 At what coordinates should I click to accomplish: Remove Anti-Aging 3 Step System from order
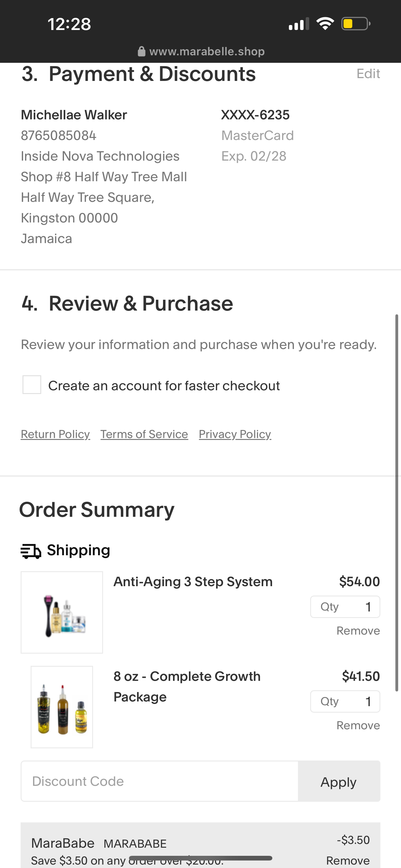pyautogui.click(x=358, y=631)
